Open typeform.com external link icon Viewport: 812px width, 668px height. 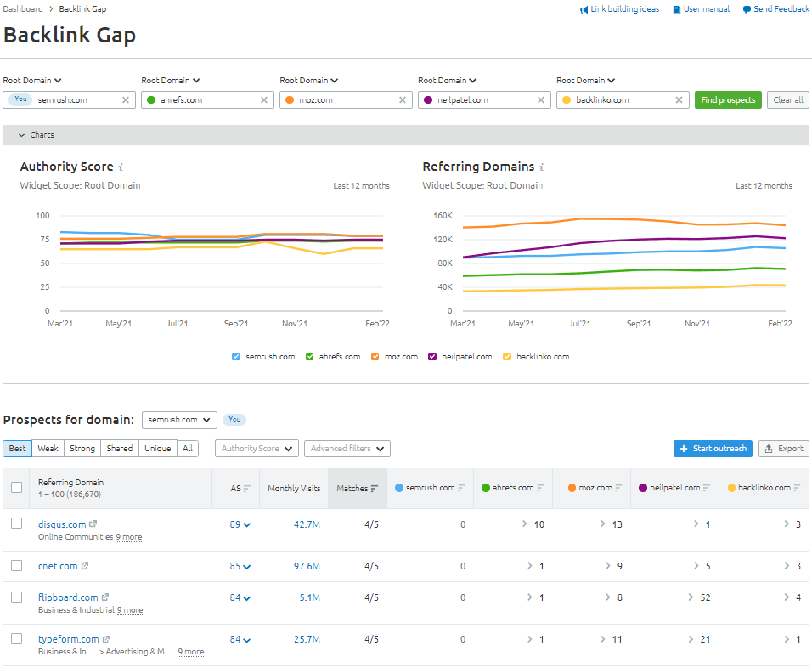point(106,639)
